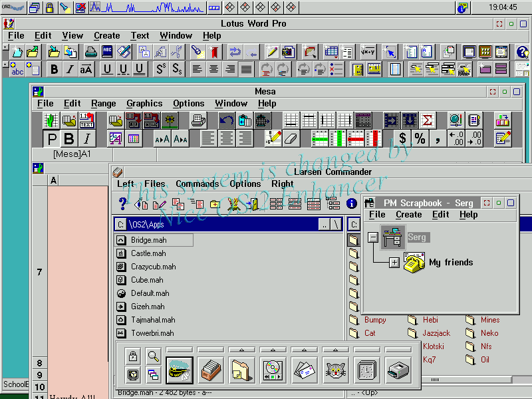The height and width of the screenshot is (399, 532).
Task: Open Larsen Commander Commands menu
Action: pos(198,184)
